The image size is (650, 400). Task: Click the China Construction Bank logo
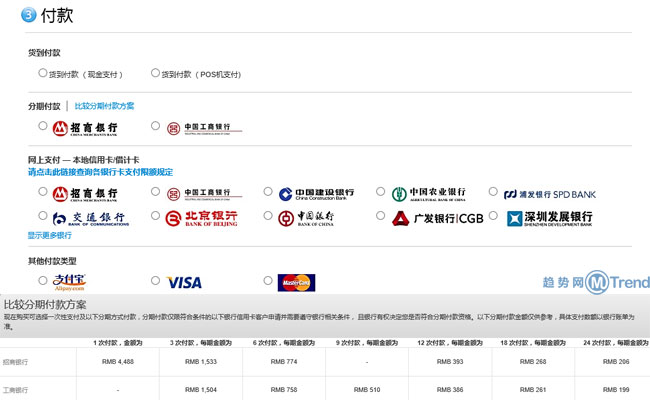pyautogui.click(x=316, y=194)
